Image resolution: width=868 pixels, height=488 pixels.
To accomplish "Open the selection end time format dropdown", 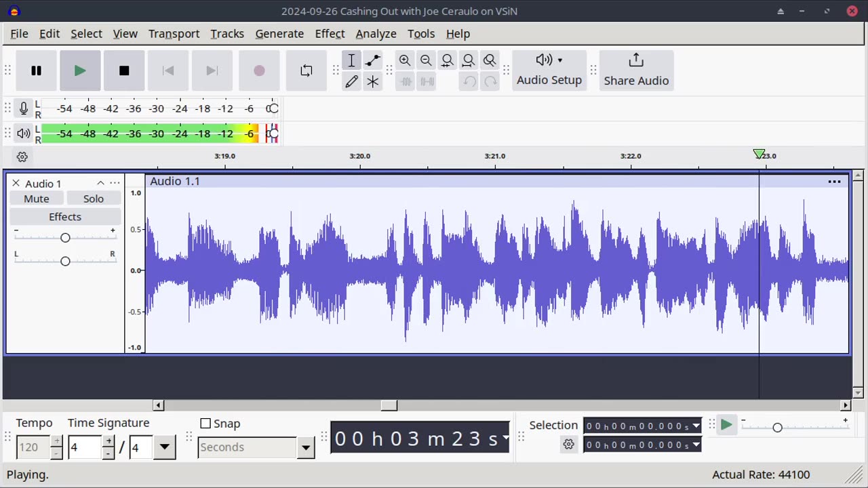I will [696, 445].
